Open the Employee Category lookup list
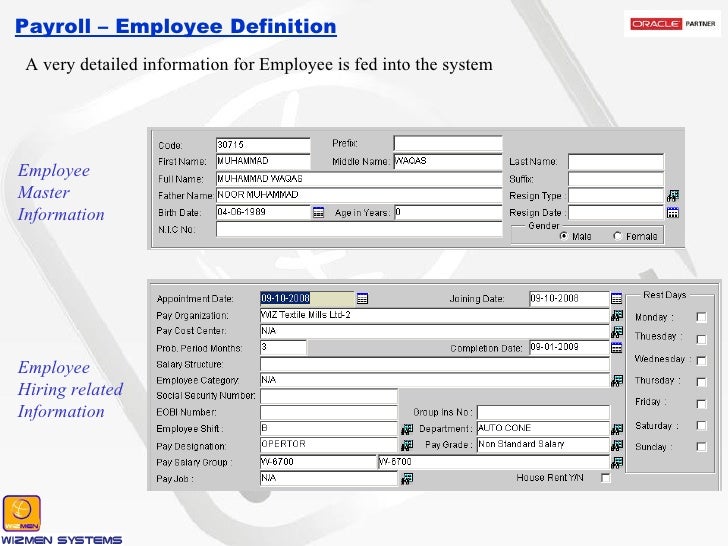This screenshot has height=546, width=728. [x=617, y=381]
